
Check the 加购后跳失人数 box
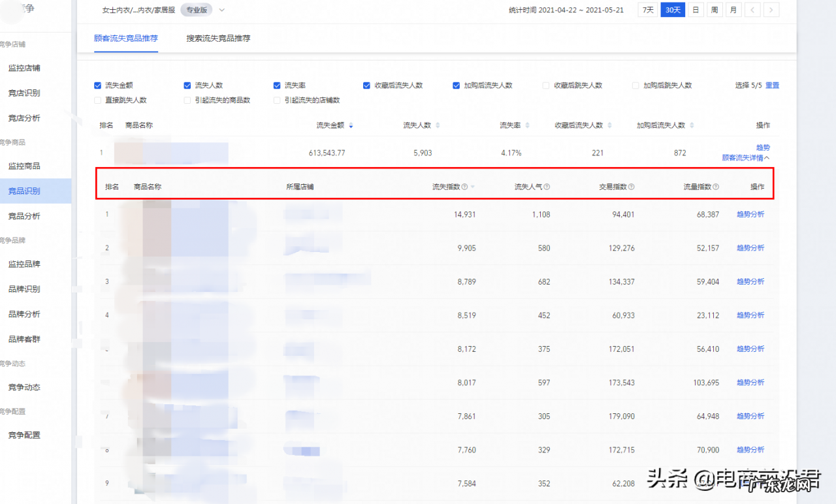tap(634, 85)
